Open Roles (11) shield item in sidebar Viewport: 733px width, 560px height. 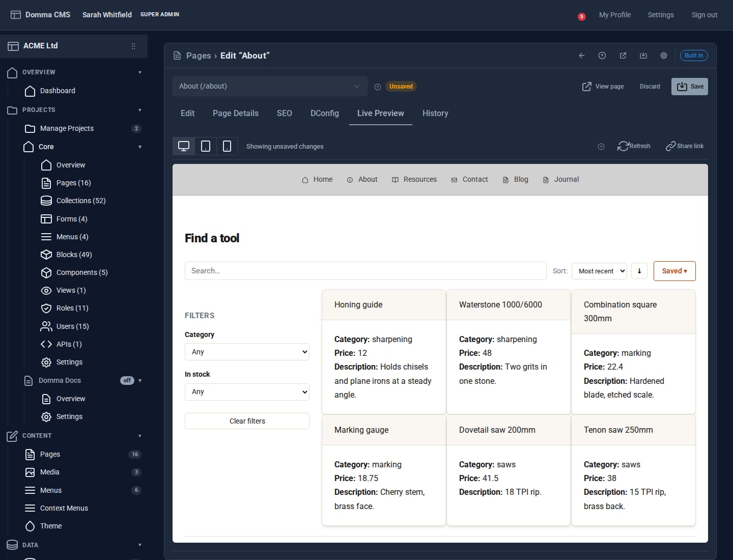[72, 308]
